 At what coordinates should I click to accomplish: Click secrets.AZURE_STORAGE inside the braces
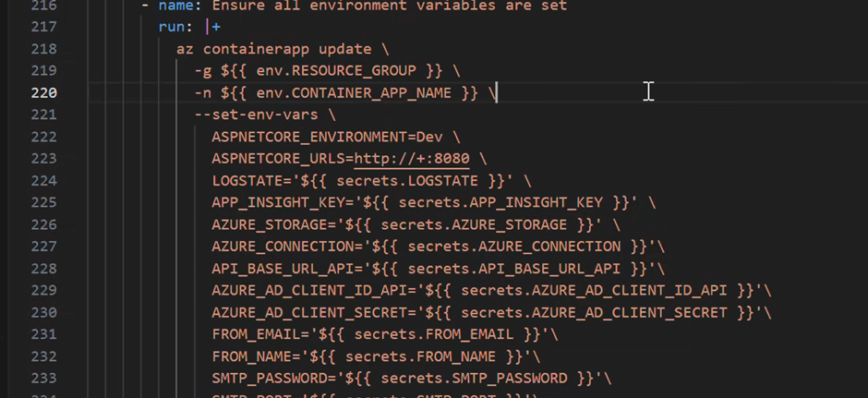(474, 224)
